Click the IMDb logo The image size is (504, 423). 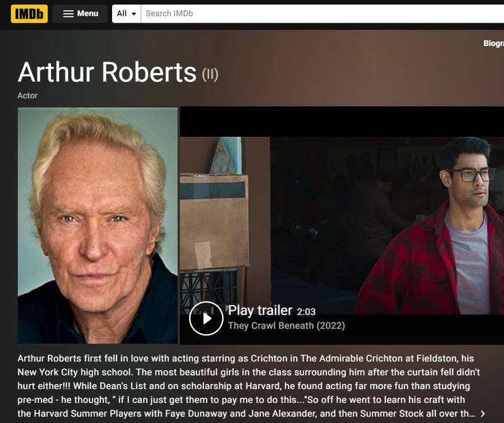29,13
